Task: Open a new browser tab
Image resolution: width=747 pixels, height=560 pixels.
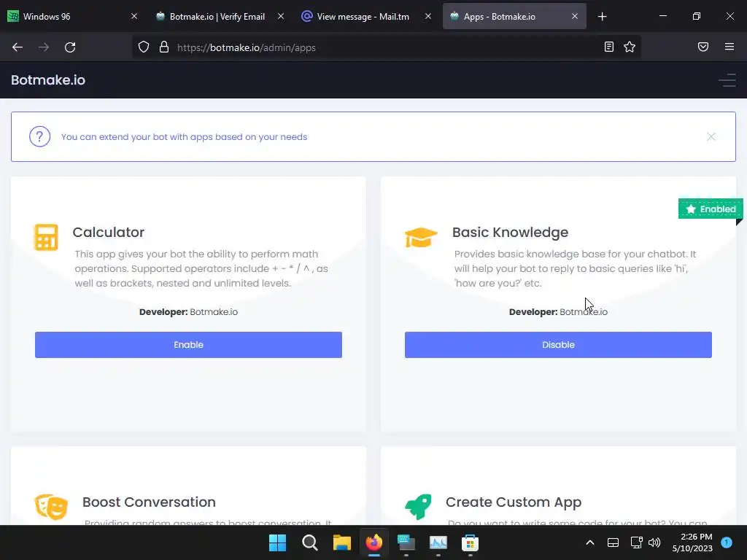Action: click(x=602, y=17)
